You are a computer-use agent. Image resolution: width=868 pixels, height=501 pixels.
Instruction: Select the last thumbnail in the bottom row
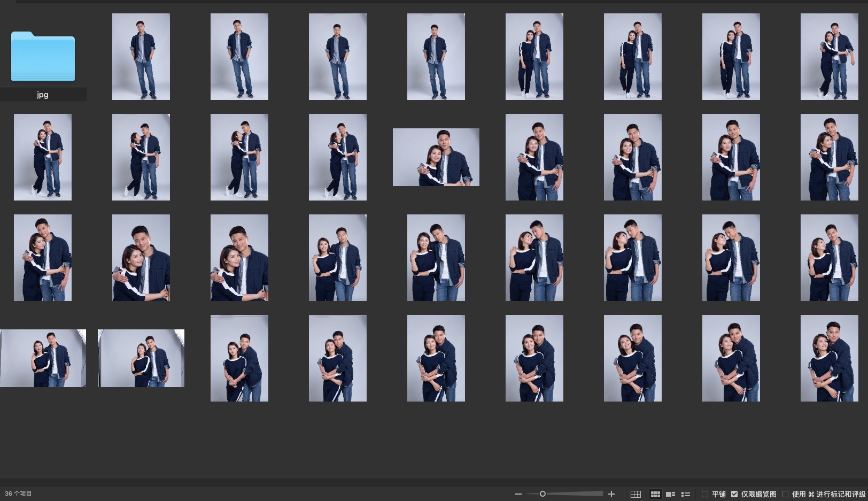click(x=830, y=358)
